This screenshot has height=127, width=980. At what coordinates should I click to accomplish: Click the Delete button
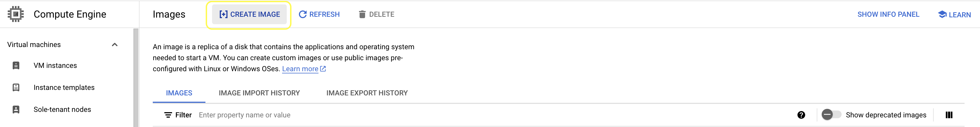pyautogui.click(x=376, y=14)
